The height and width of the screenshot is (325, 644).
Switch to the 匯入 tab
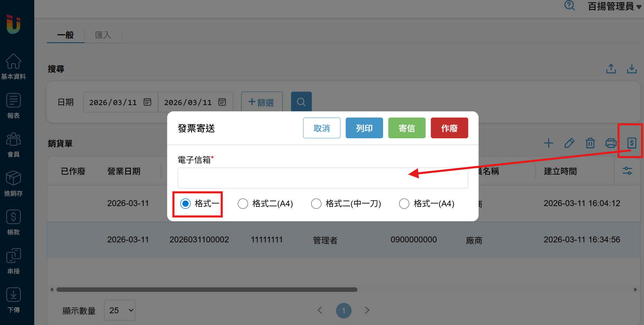click(x=103, y=35)
